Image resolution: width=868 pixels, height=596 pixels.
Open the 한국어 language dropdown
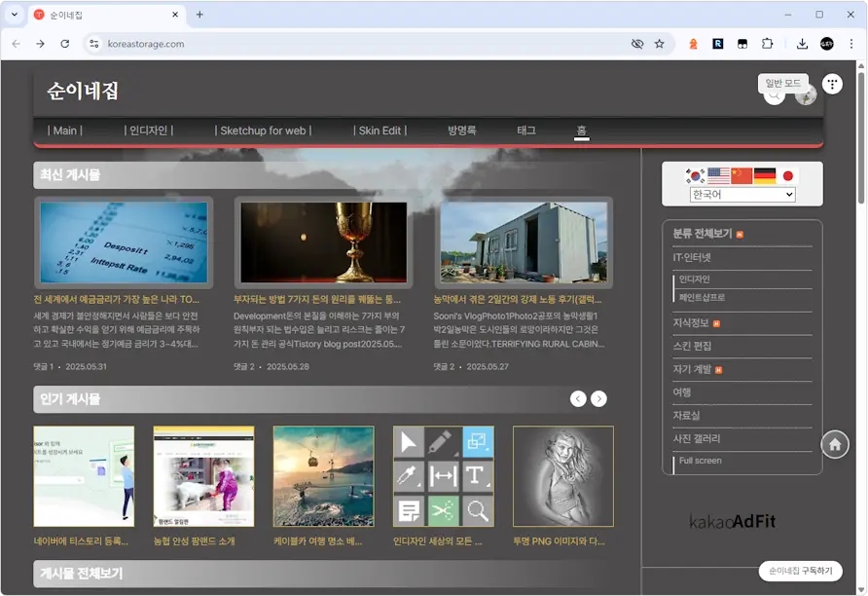742,195
